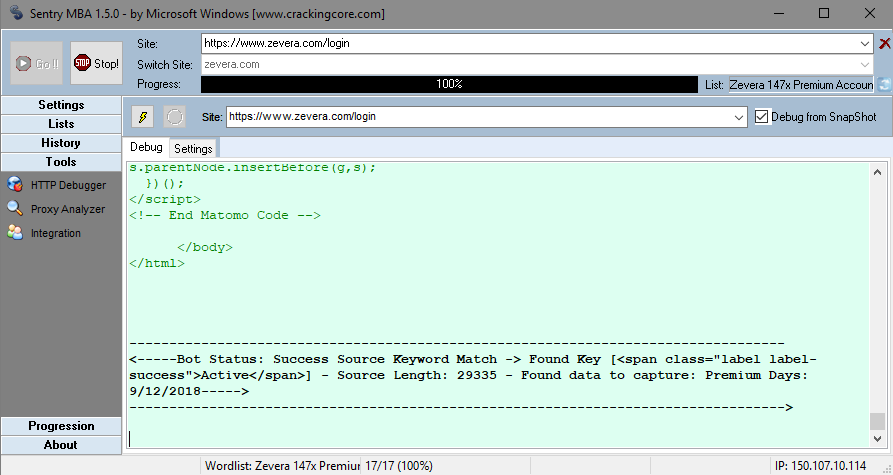Click the circular stop debug icon
The height and width of the screenshot is (475, 893).
(174, 117)
